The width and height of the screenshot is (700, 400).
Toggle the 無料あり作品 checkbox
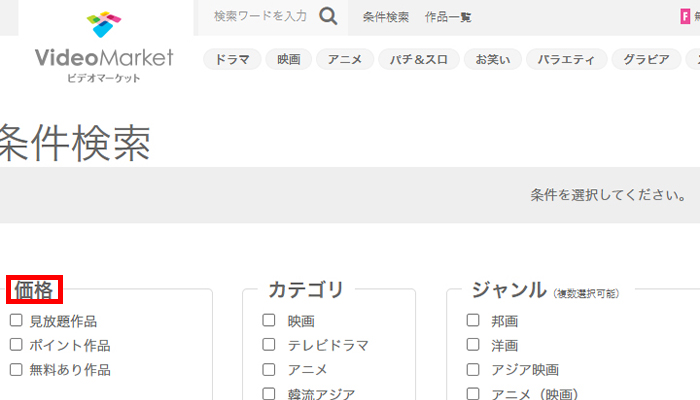[x=16, y=369]
